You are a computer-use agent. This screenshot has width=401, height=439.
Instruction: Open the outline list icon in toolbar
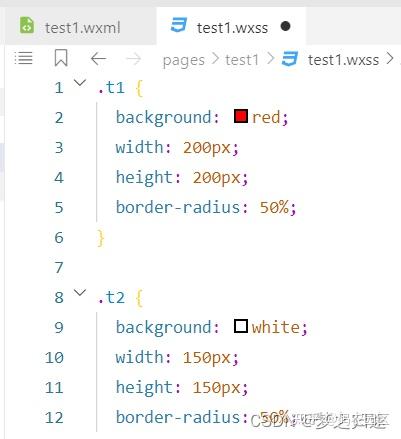tap(23, 59)
